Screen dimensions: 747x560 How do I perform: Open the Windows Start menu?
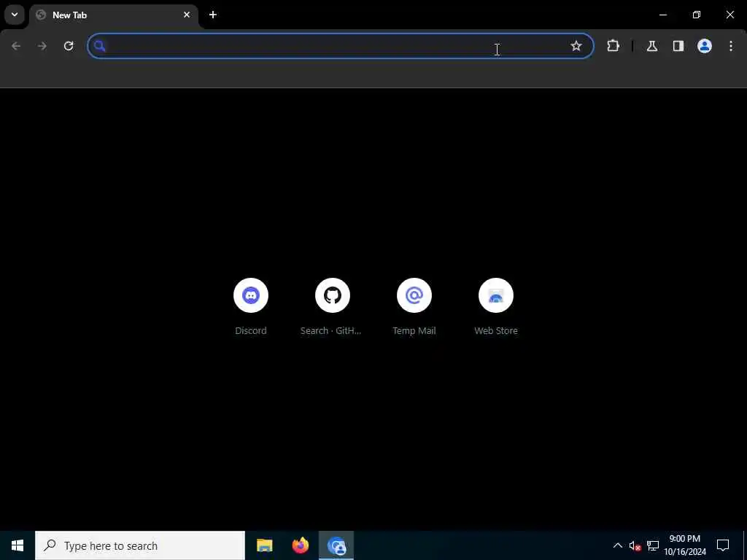point(18,545)
